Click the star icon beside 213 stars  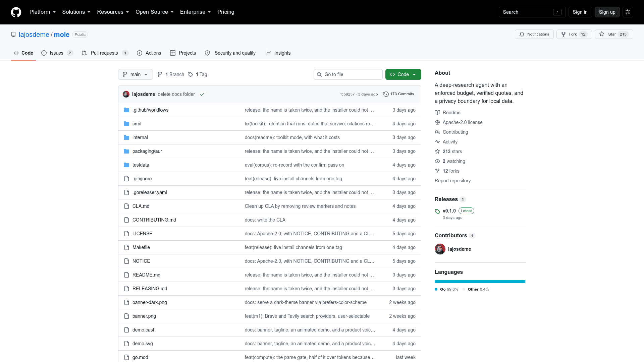[x=437, y=152]
